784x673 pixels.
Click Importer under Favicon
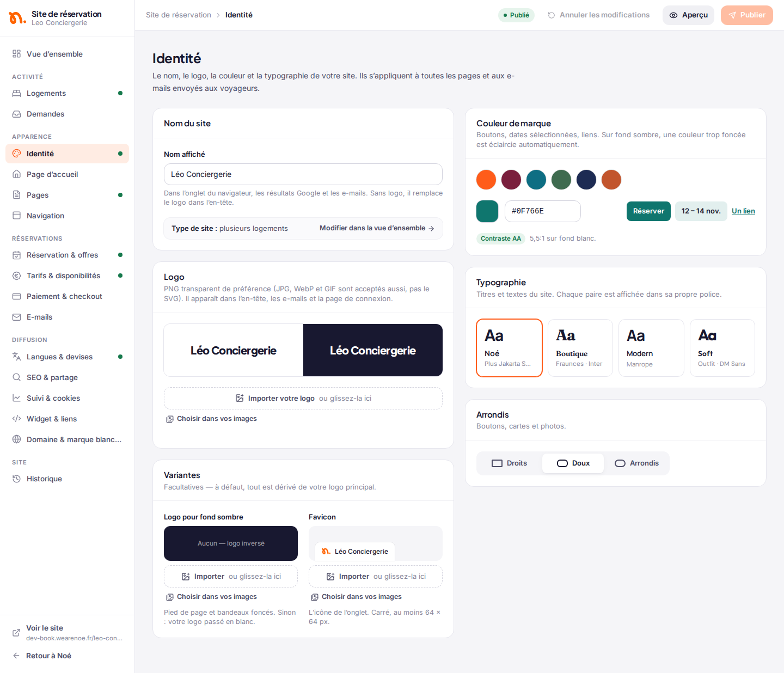pyautogui.click(x=376, y=577)
